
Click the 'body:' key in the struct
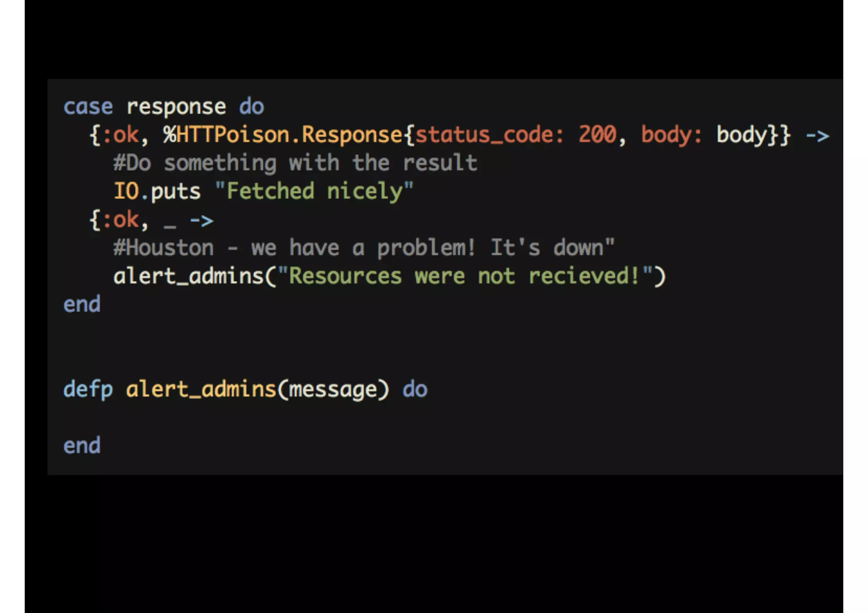click(x=671, y=135)
